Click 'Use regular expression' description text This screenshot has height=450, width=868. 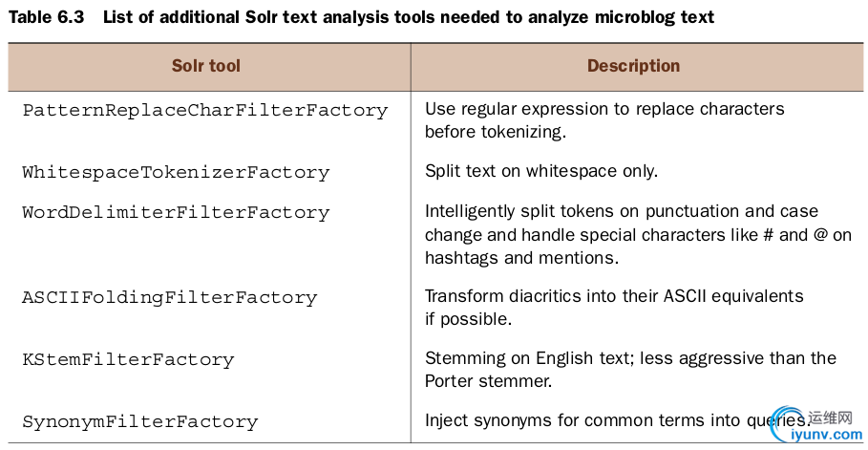tap(604, 119)
